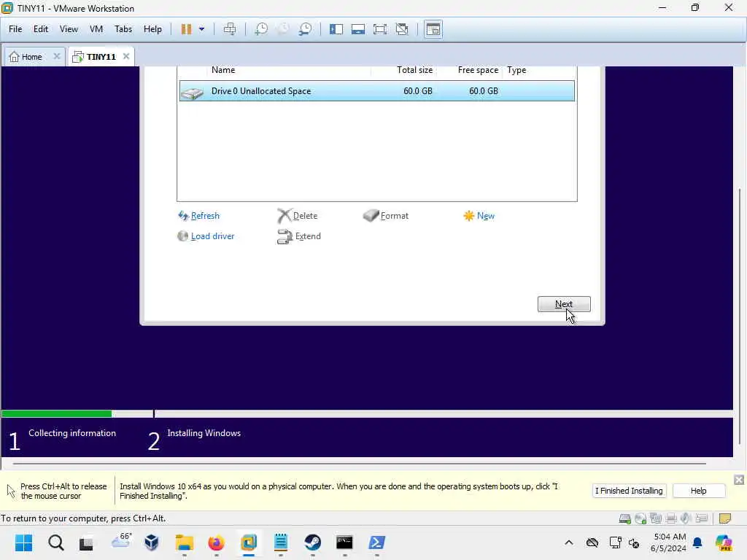Click the hard disk device status icon
This screenshot has height=560, width=747.
point(625,518)
